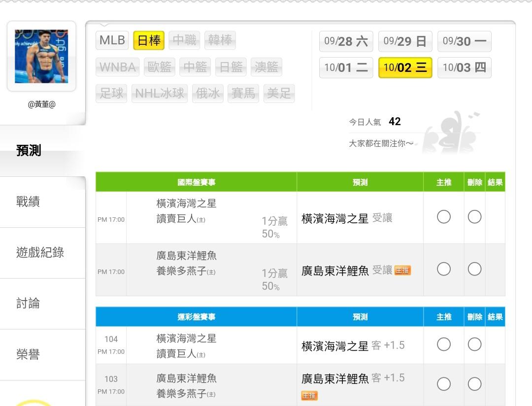Mark 刪除 for 運彩盤 game 104
The height and width of the screenshot is (406, 532).
click(x=475, y=344)
